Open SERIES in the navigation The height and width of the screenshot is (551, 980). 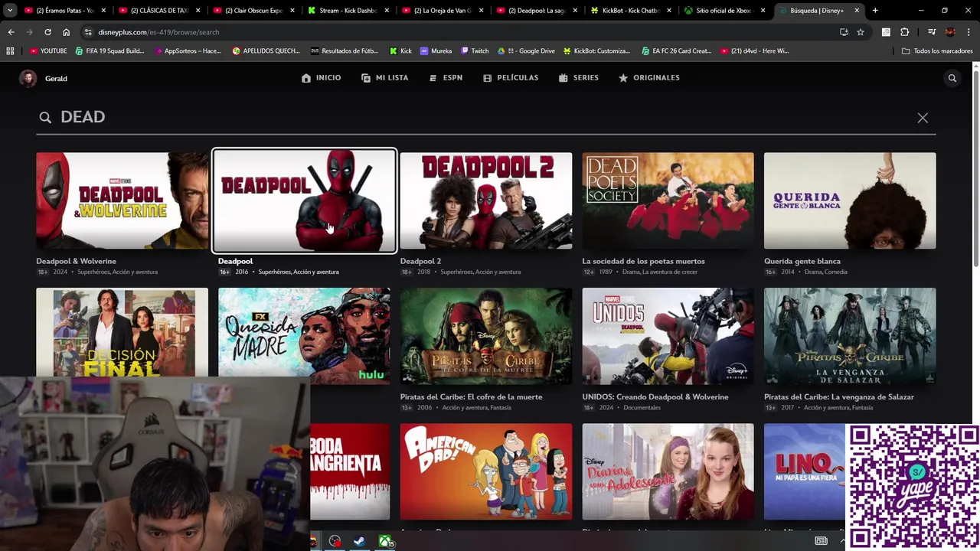[579, 78]
